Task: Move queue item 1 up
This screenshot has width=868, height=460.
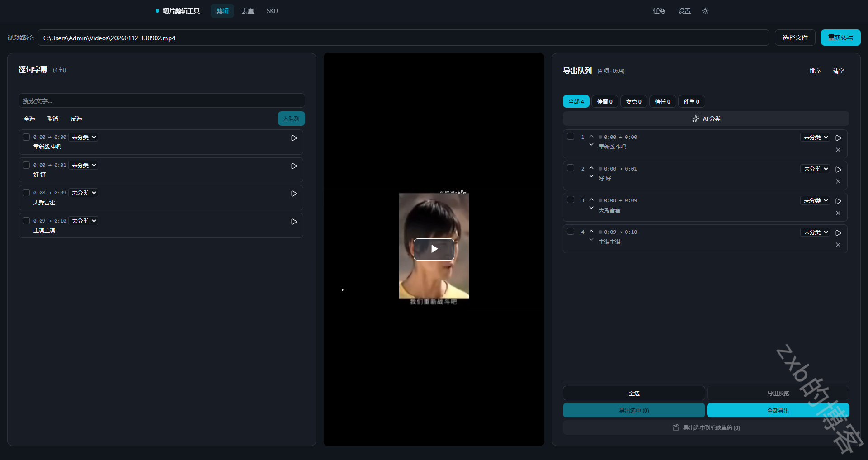Action: pos(591,136)
